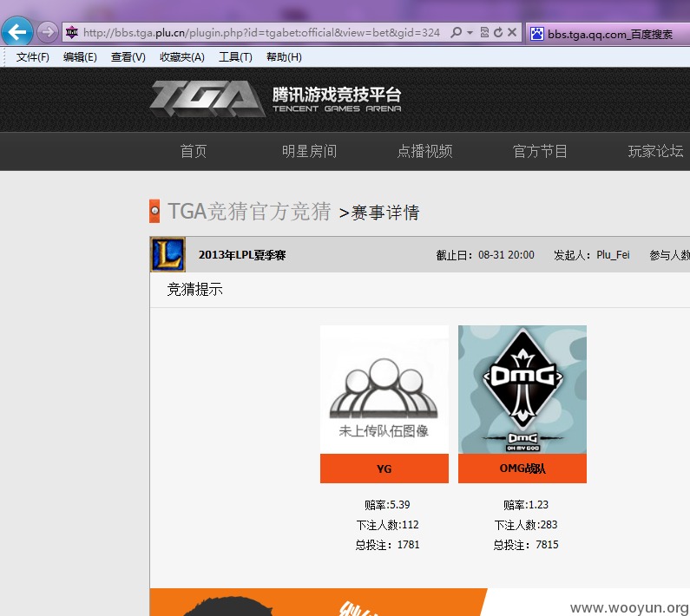Open the 收藏夹(A) menu
Screen dimensions: 690x616
point(181,57)
